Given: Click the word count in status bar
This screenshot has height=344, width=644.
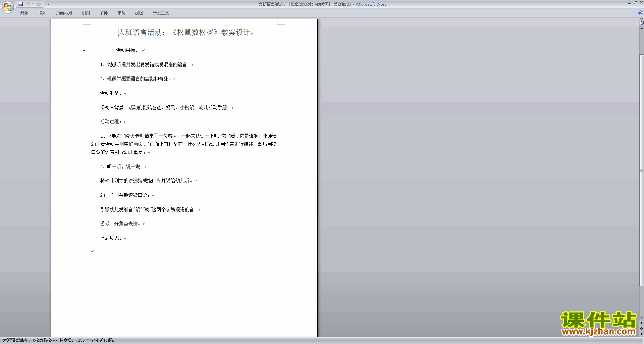Looking at the screenshot, I should [x=59, y=340].
